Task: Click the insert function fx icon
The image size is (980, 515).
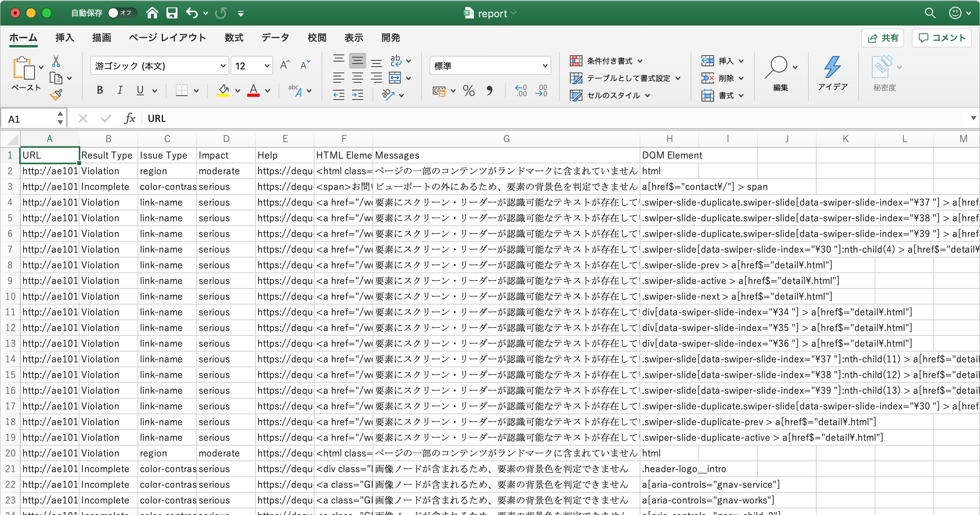Action: click(x=129, y=118)
